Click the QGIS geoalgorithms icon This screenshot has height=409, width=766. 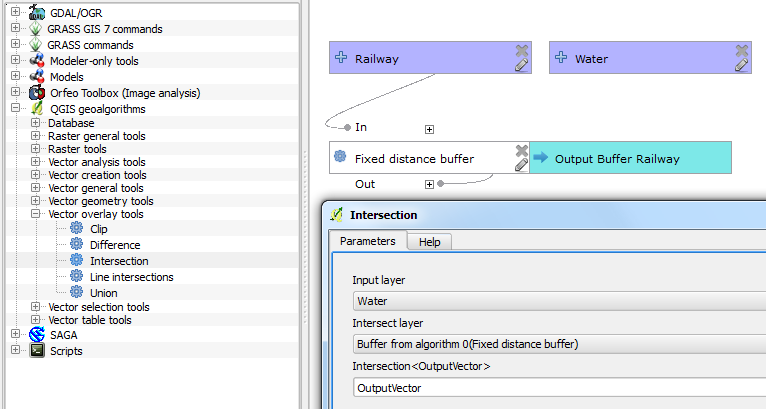37,108
